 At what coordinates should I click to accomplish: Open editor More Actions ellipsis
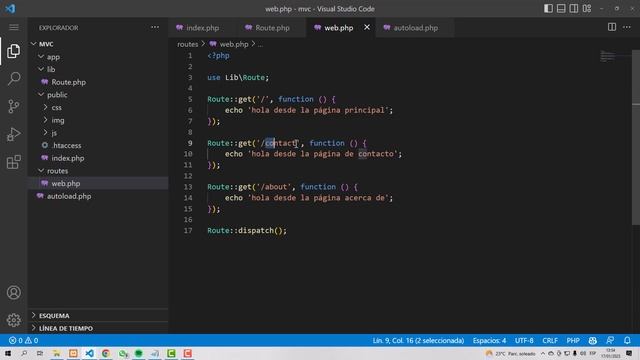[627, 27]
